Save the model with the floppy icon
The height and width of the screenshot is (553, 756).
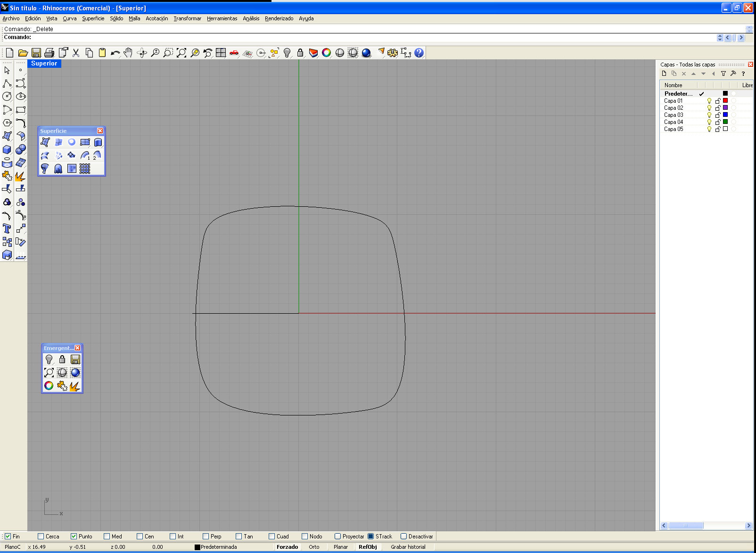click(36, 53)
